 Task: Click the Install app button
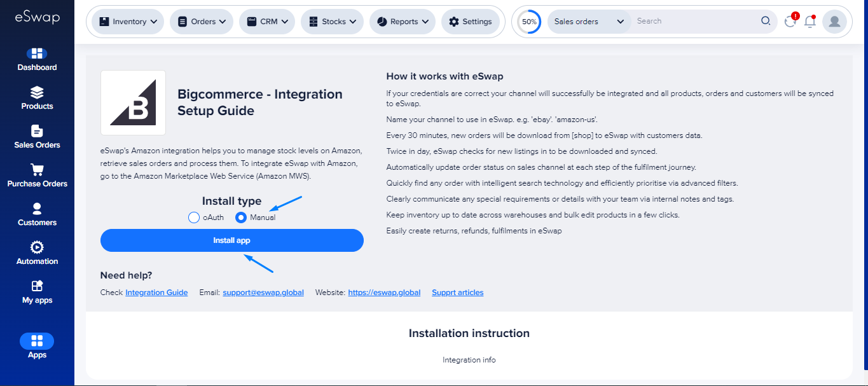click(x=231, y=240)
